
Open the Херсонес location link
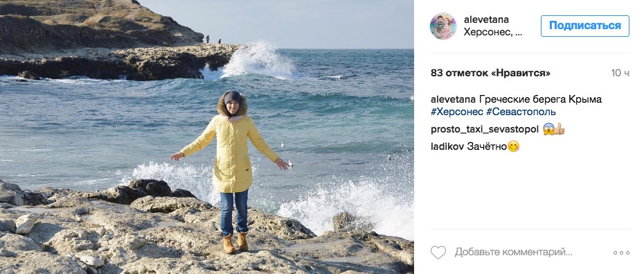pos(493,33)
